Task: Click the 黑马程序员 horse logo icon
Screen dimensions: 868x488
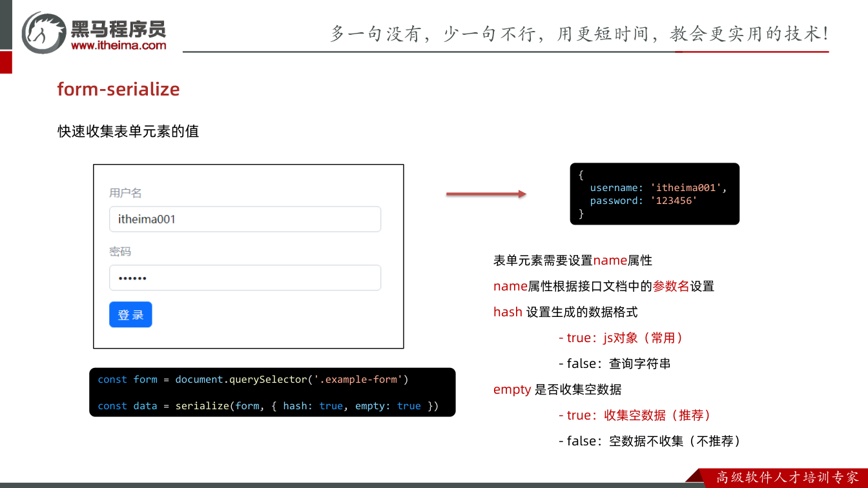Action: [x=44, y=32]
